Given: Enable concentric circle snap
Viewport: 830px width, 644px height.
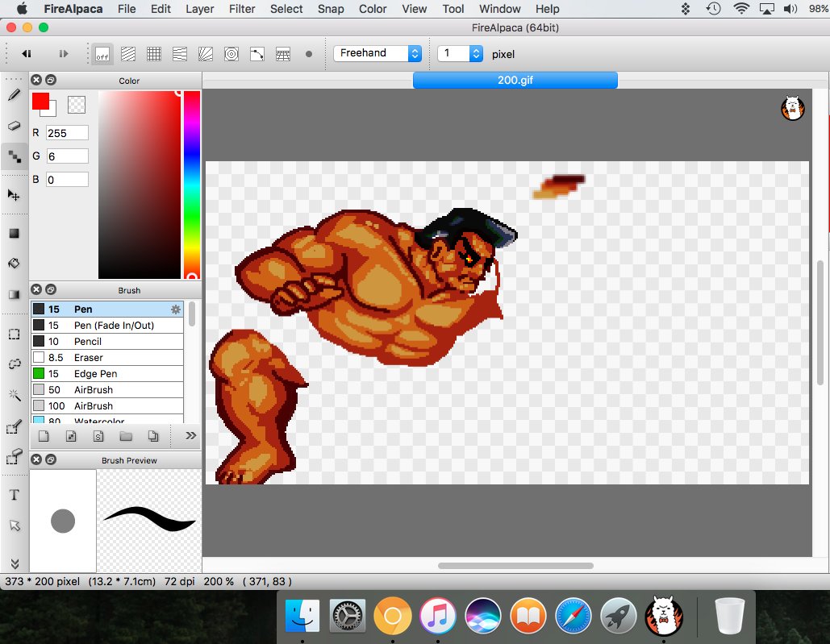Looking at the screenshot, I should coord(231,54).
